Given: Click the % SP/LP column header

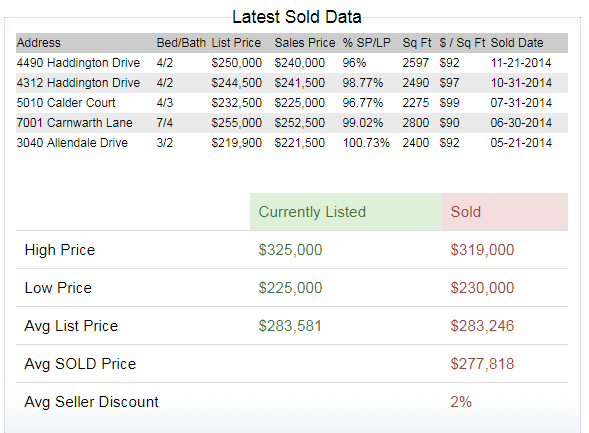Looking at the screenshot, I should 367,43.
